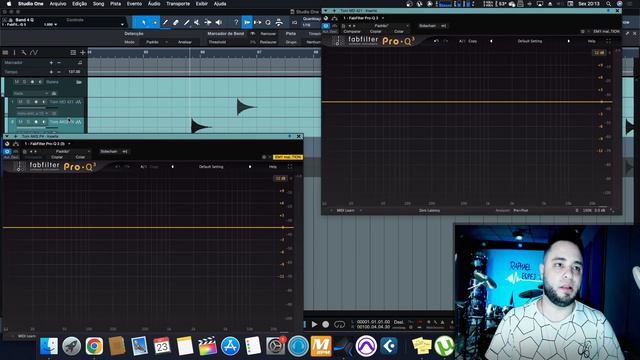
Task: Open Default Setting preset list in upper Pro-Q 3
Action: (530, 41)
